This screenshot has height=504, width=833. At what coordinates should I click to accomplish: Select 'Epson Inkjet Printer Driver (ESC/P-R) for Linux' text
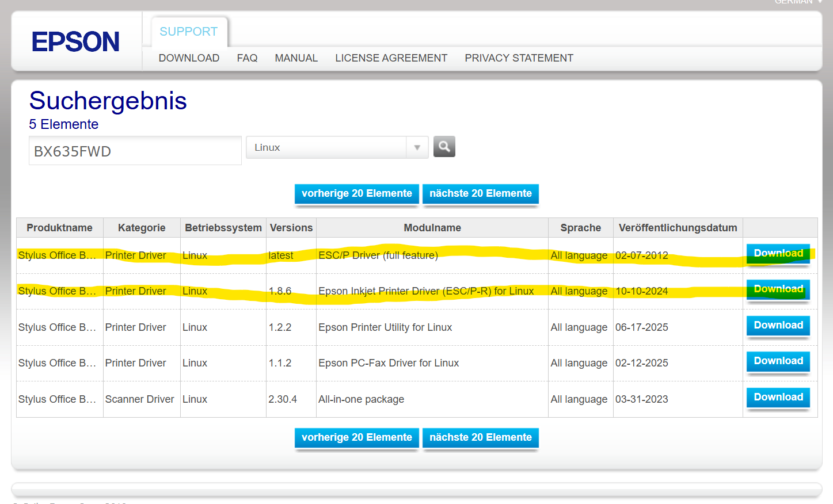coord(426,291)
